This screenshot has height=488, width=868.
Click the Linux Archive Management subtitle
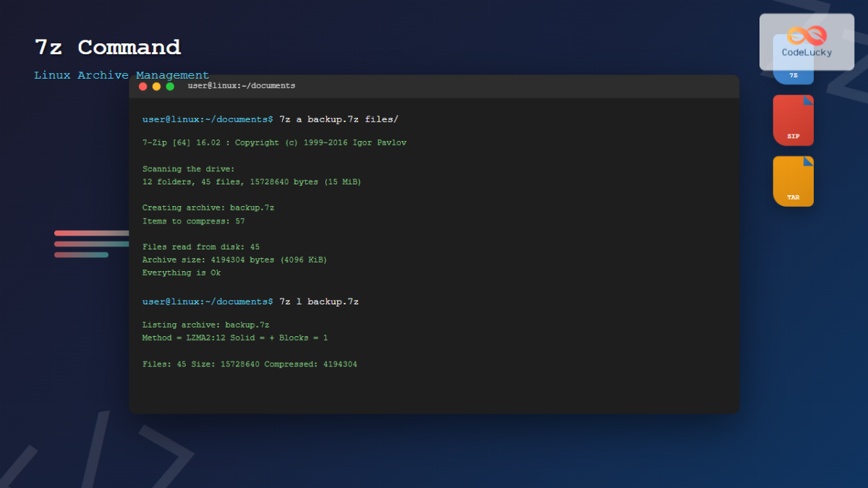pos(120,74)
